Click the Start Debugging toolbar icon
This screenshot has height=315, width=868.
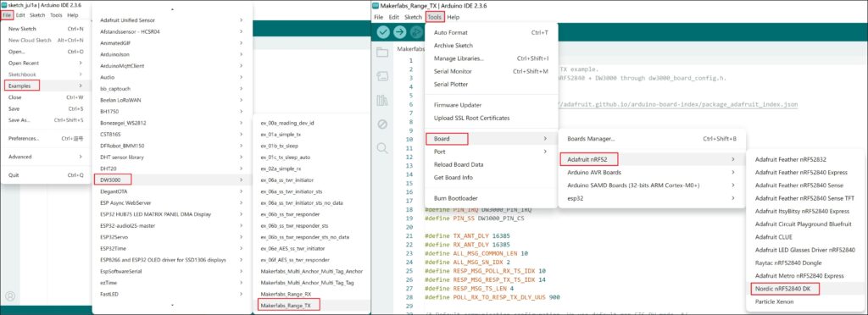(415, 33)
